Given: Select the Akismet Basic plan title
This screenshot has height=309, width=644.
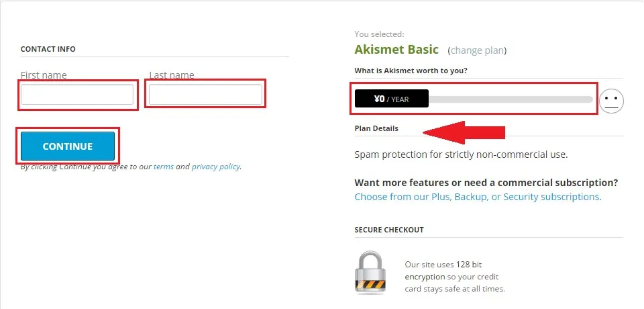Looking at the screenshot, I should tap(396, 50).
